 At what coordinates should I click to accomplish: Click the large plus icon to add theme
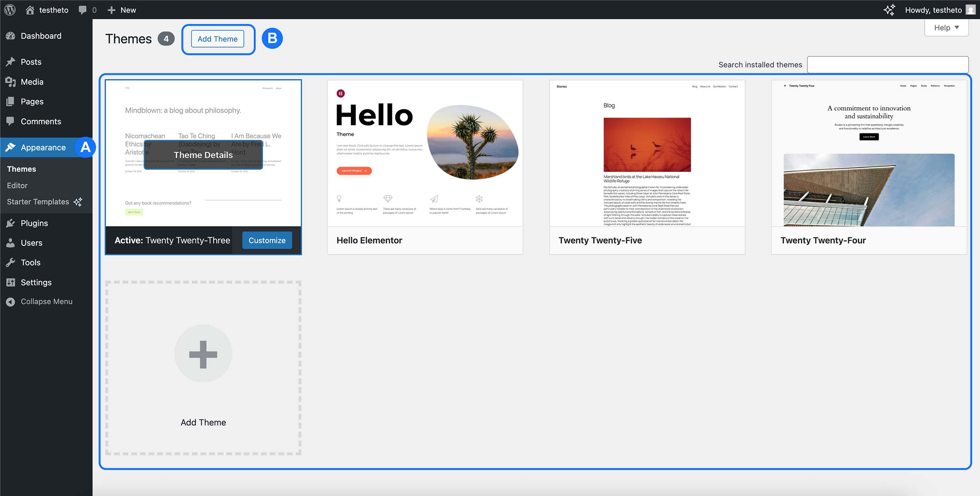[203, 354]
